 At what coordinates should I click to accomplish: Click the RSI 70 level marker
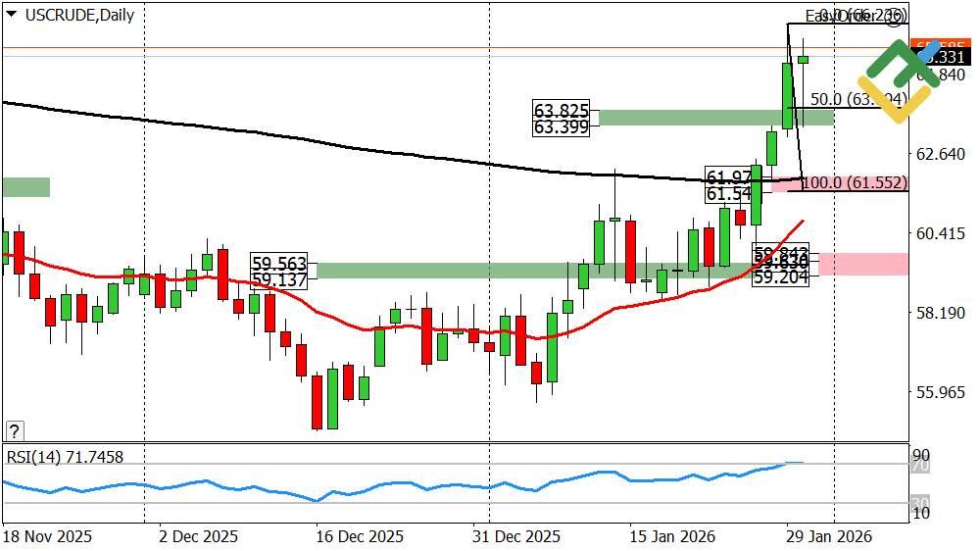[x=920, y=466]
